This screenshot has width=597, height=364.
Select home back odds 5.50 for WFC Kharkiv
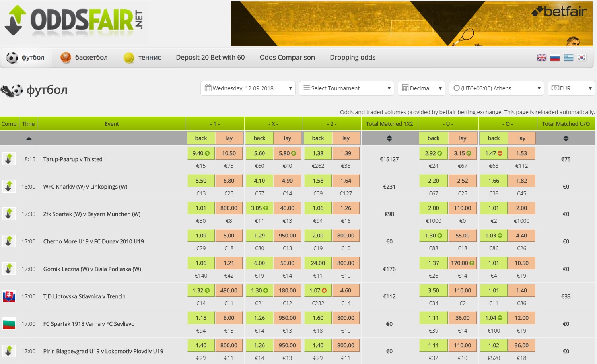pyautogui.click(x=201, y=181)
